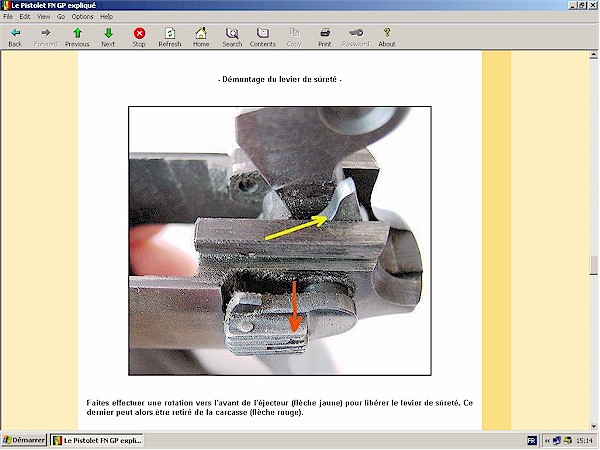This screenshot has height=450, width=600.
Task: Open the Edit menu
Action: pyautogui.click(x=25, y=17)
